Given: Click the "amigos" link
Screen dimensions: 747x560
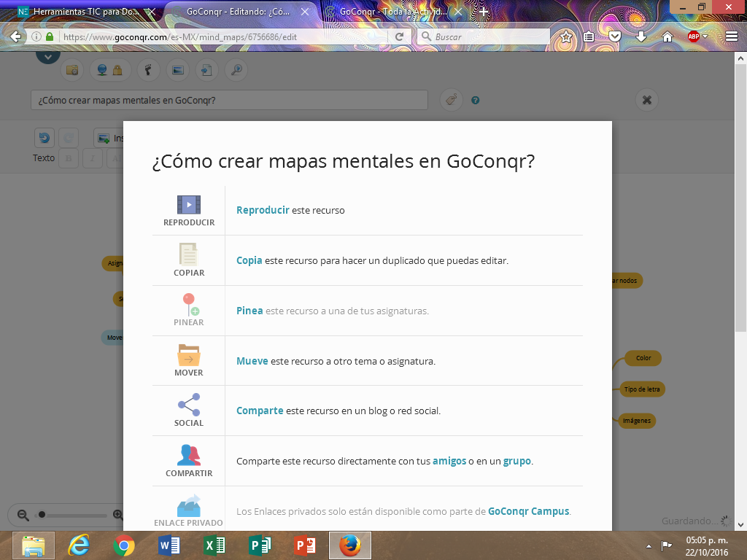Looking at the screenshot, I should [x=449, y=461].
